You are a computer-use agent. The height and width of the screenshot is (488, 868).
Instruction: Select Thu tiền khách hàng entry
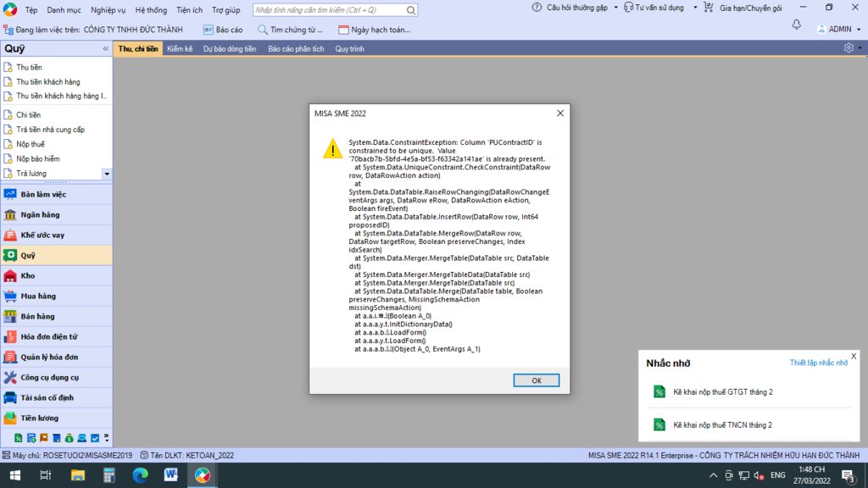click(48, 82)
